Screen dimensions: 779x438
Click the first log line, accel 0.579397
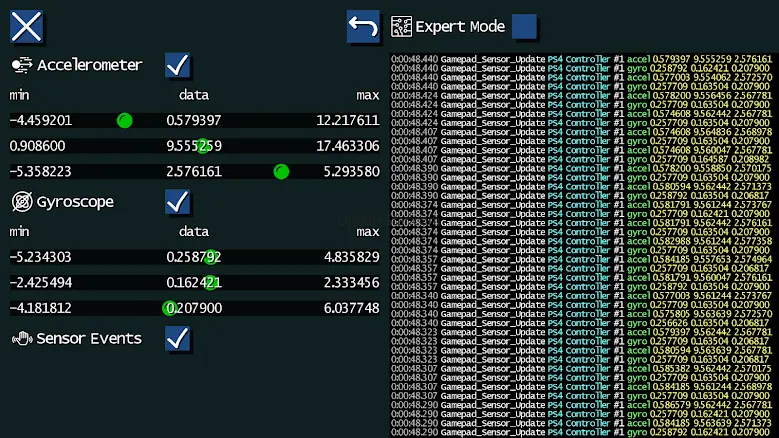click(x=581, y=59)
